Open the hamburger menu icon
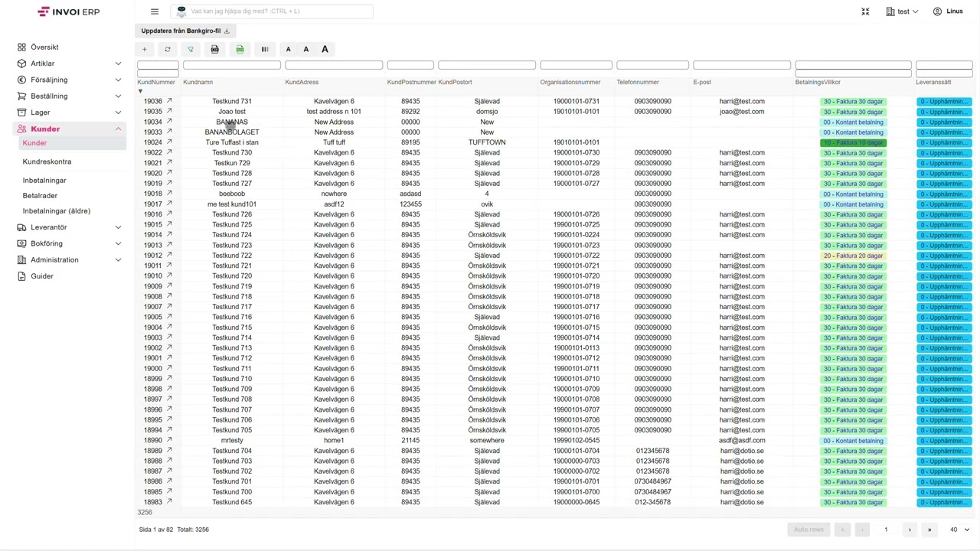980x551 pixels. click(x=155, y=11)
